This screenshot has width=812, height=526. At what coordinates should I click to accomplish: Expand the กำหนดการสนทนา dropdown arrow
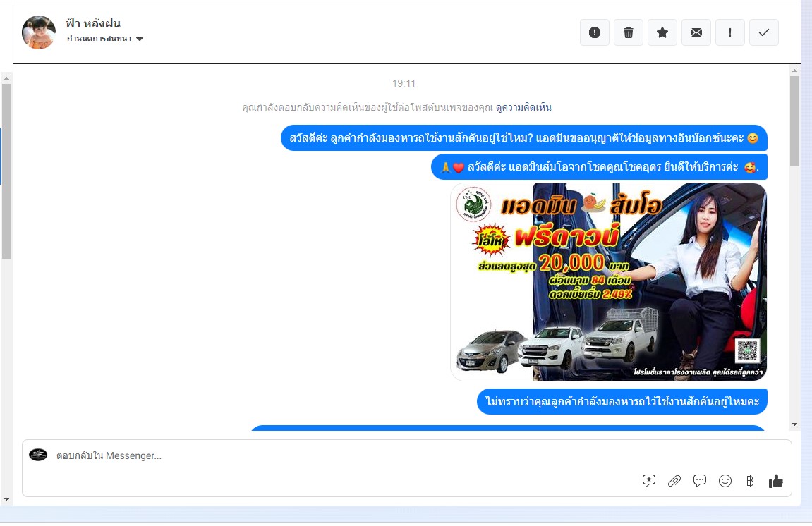coord(139,39)
